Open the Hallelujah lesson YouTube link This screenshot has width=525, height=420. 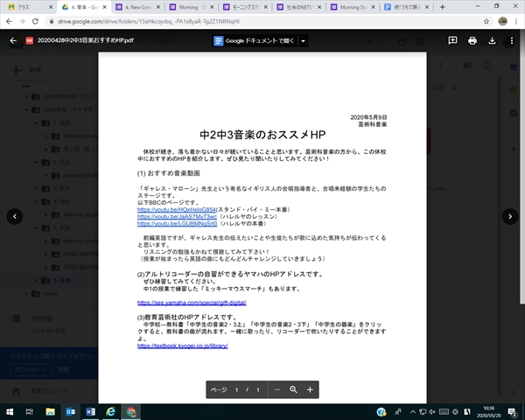click(177, 217)
